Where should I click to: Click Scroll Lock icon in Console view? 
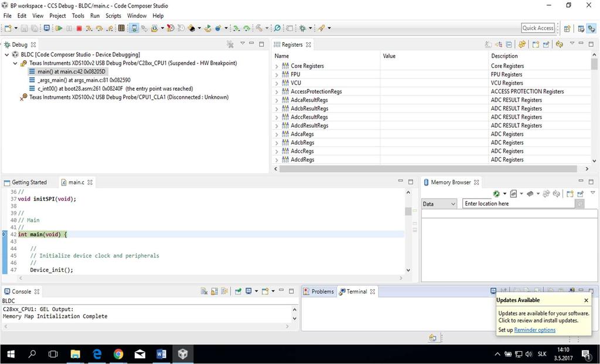coord(214,291)
